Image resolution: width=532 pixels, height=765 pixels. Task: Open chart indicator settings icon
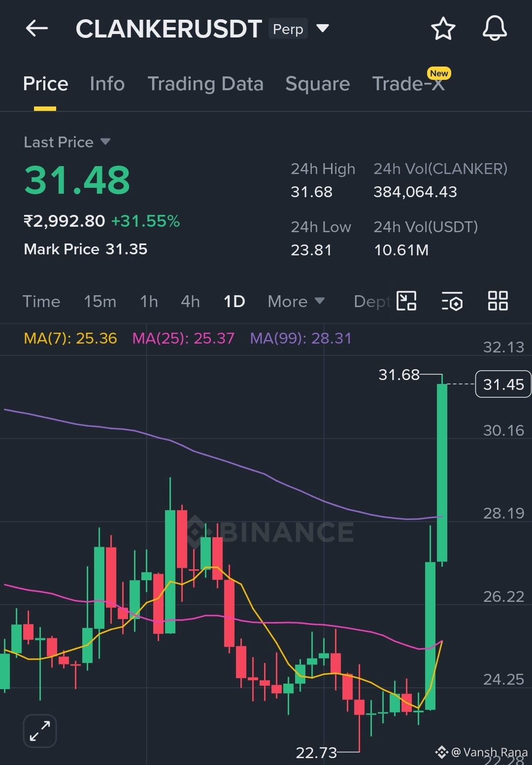(x=452, y=301)
